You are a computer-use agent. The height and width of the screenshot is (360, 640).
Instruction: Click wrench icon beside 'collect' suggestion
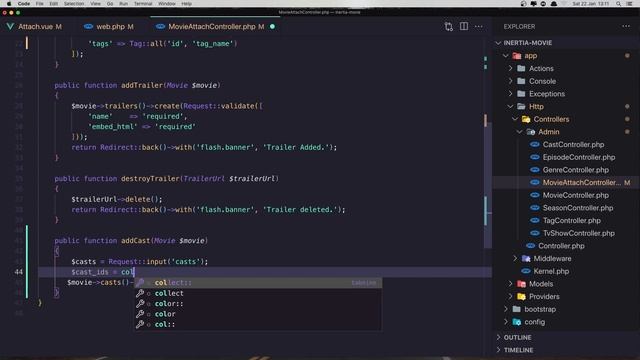(x=140, y=293)
